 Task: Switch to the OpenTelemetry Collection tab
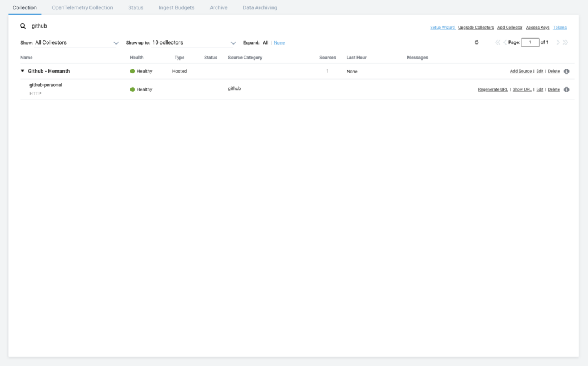click(82, 7)
